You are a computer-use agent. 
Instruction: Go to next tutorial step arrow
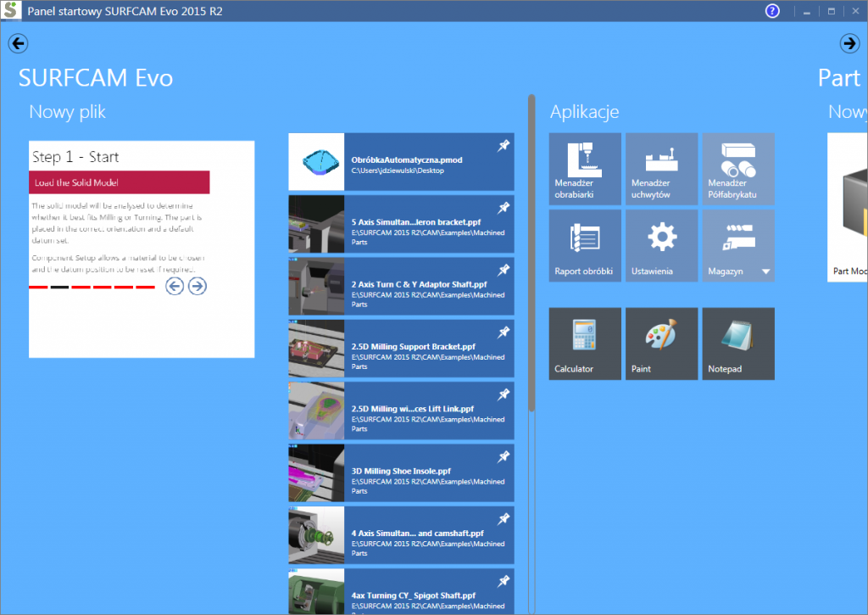[198, 286]
